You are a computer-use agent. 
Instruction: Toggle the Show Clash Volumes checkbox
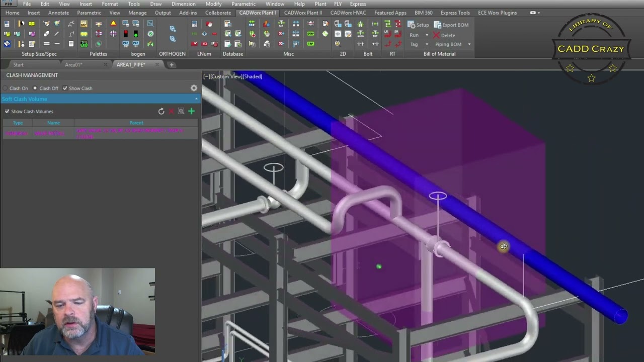(7, 111)
